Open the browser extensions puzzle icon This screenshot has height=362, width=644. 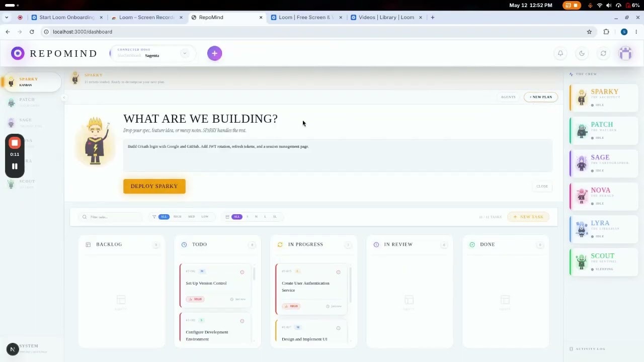pyautogui.click(x=606, y=32)
